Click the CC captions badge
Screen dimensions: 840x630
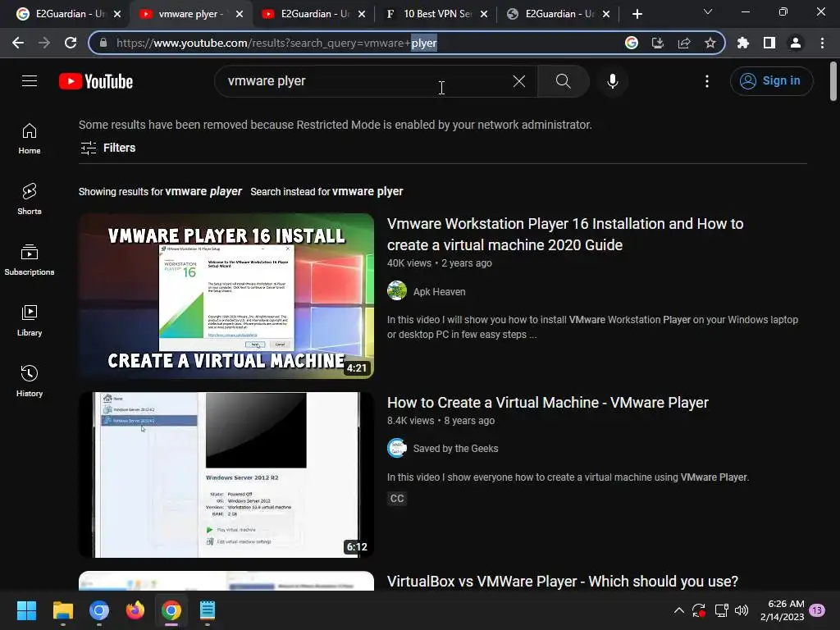click(397, 499)
